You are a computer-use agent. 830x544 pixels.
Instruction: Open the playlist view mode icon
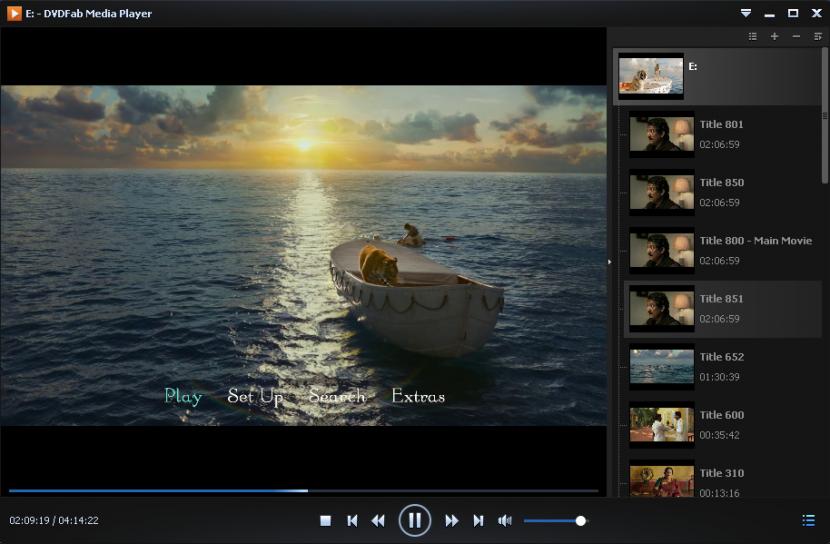pyautogui.click(x=753, y=36)
